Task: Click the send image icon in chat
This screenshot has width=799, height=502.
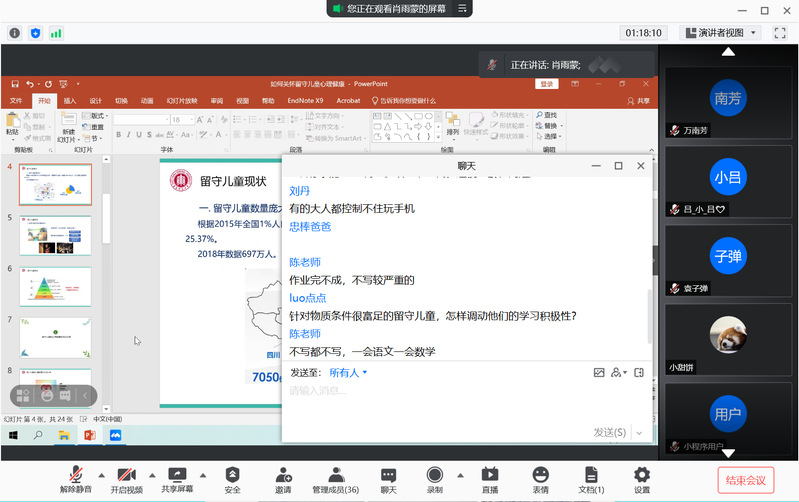Action: 599,373
